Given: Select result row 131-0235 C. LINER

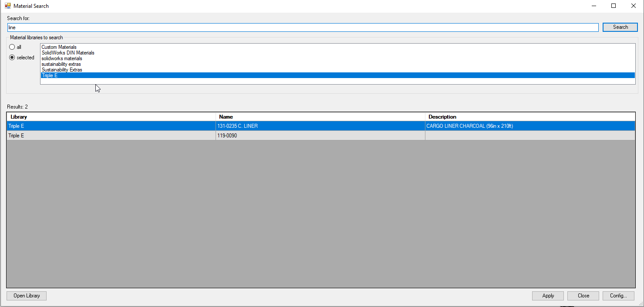Looking at the screenshot, I should pos(320,126).
